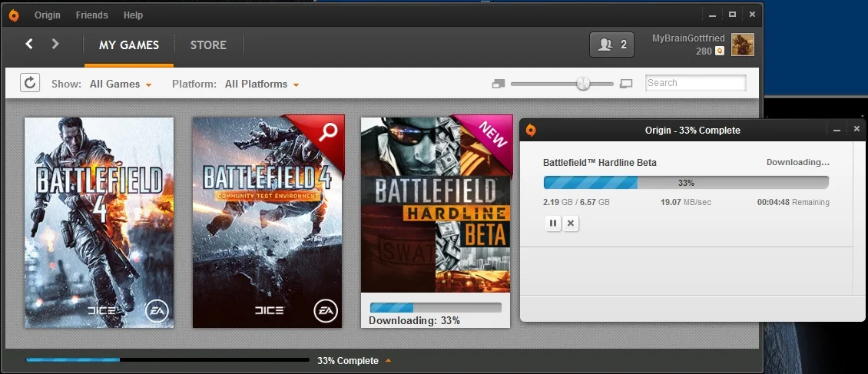This screenshot has width=868, height=374.
Task: Maximize the main Origin window
Action: 732,15
